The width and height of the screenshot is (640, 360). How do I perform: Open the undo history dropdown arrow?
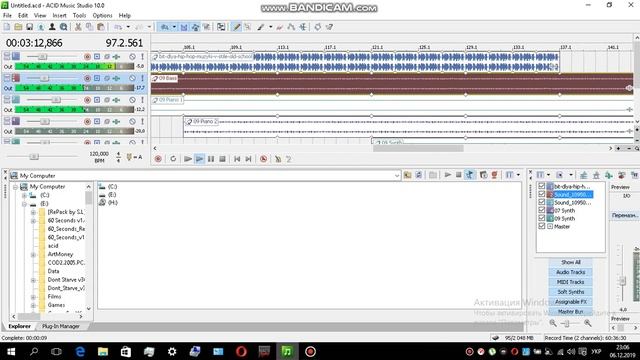pos(128,27)
